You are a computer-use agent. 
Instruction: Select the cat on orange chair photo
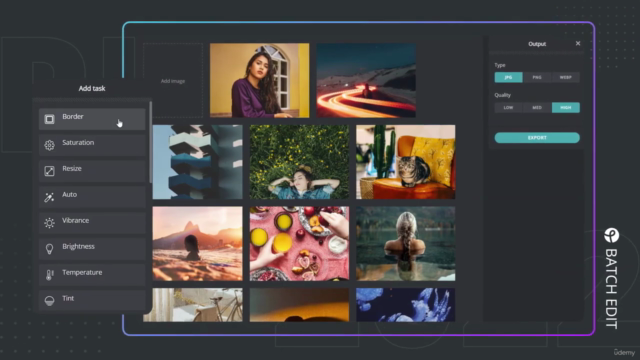406,162
